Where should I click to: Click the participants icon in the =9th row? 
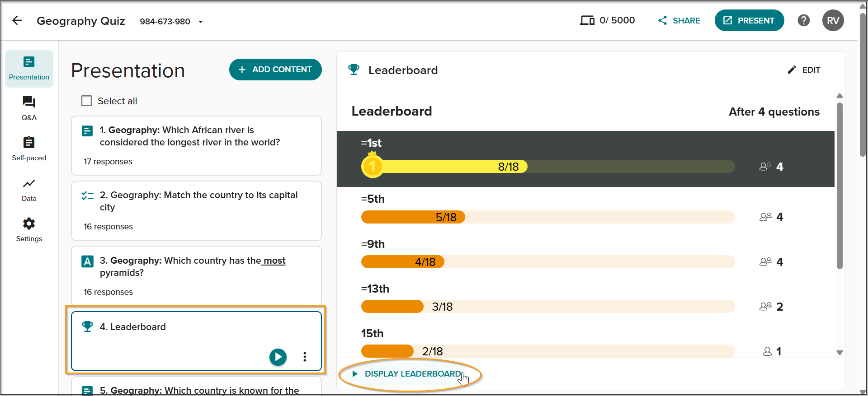pos(765,261)
